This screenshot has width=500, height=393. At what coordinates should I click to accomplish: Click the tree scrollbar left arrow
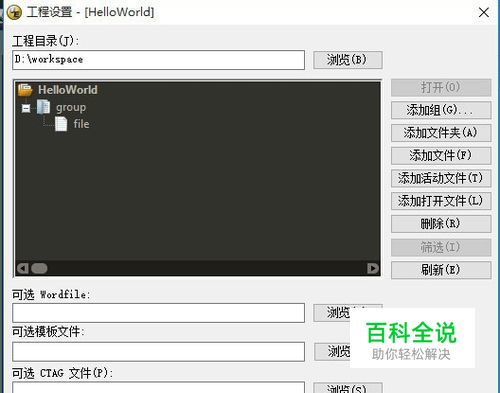click(x=23, y=268)
